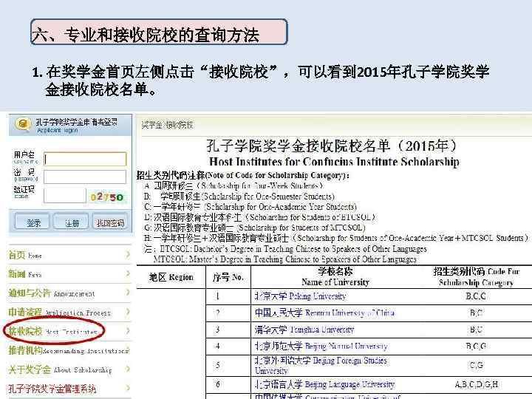This screenshot has width=532, height=399.
Task: Open the Peking University link
Action: pos(300,296)
